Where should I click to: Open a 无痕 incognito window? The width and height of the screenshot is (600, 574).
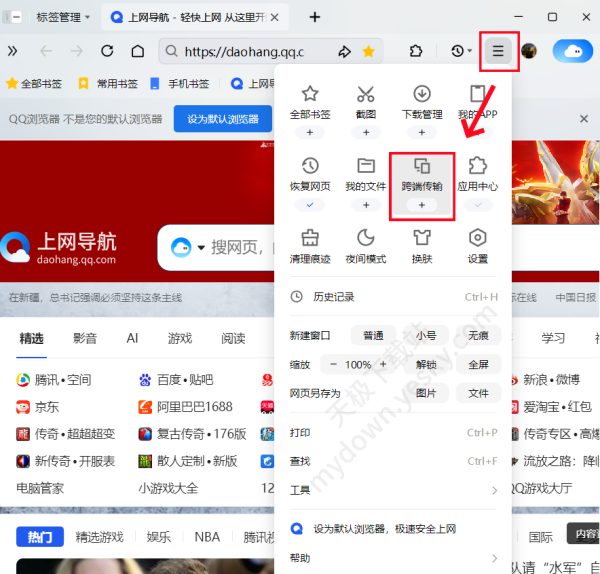tap(478, 336)
